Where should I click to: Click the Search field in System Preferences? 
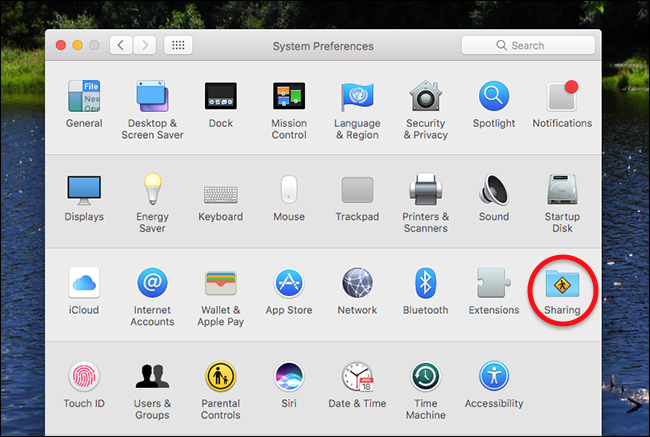click(528, 45)
